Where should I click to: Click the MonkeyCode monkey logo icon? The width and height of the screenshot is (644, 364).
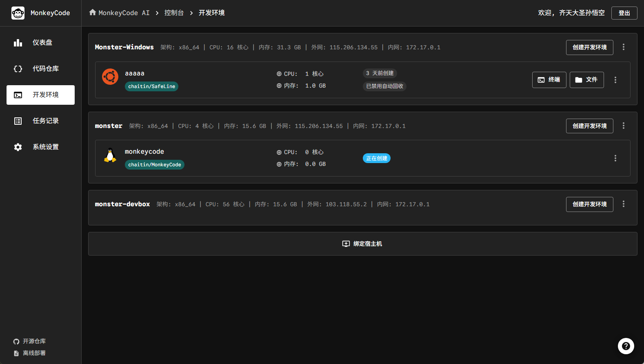coord(18,13)
